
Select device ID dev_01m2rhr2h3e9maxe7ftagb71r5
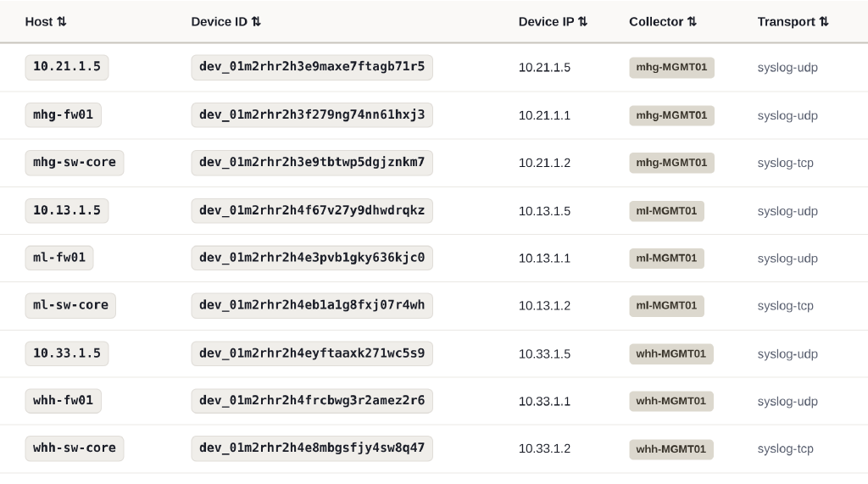(x=312, y=67)
